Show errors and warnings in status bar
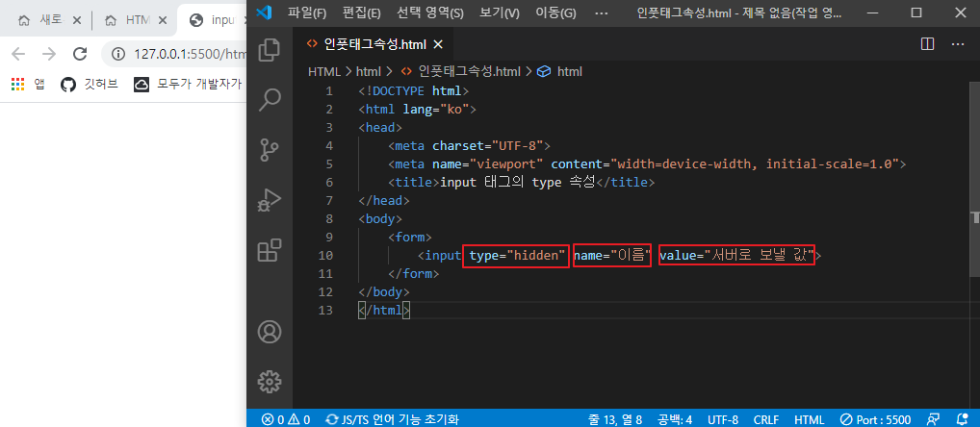Screen dimensions: 980x427 pyautogui.click(x=286, y=419)
